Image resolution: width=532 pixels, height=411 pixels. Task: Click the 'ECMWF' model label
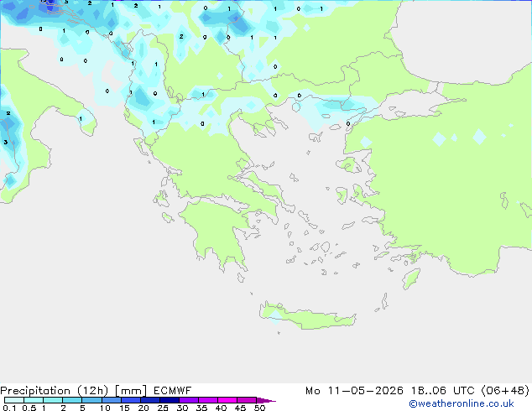coord(172,391)
